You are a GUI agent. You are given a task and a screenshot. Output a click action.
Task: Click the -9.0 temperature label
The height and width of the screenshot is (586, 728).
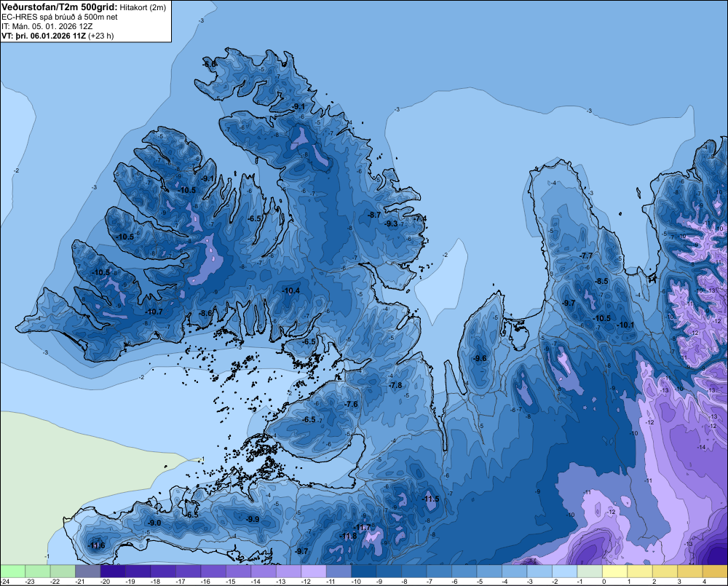(x=154, y=523)
